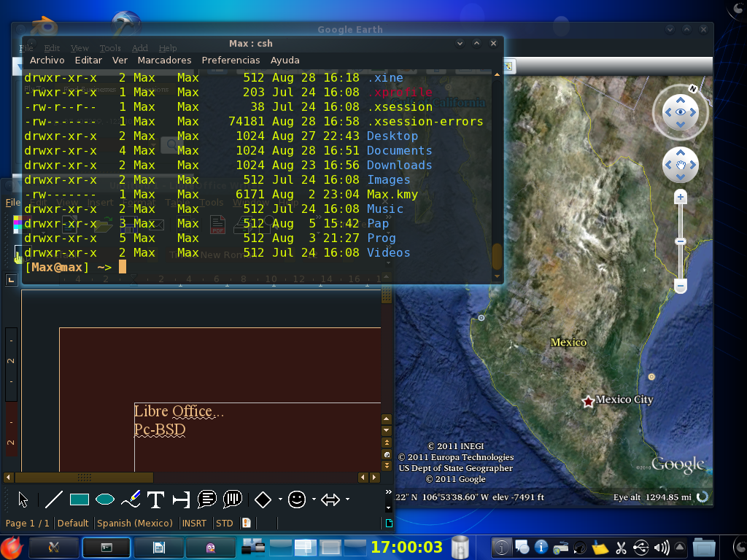Click the ruler tab-stop type button
The height and width of the screenshot is (560, 747).
coord(11,280)
